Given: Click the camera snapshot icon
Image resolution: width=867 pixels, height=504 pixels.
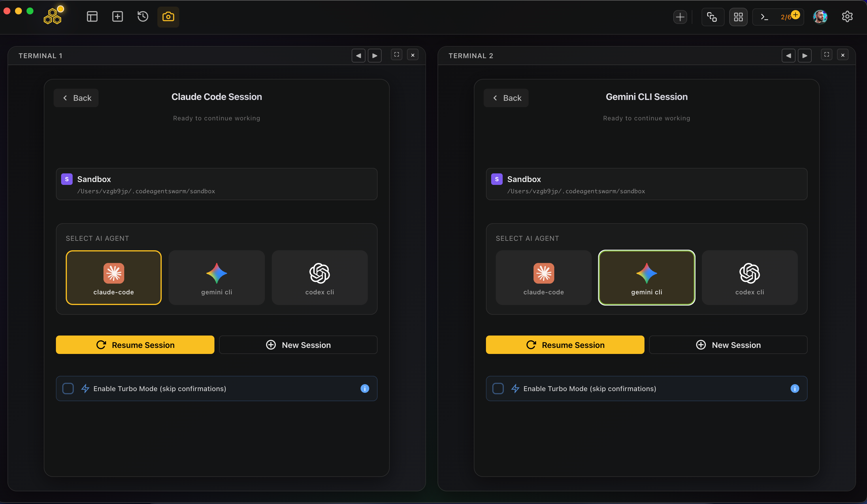Looking at the screenshot, I should click(x=168, y=16).
